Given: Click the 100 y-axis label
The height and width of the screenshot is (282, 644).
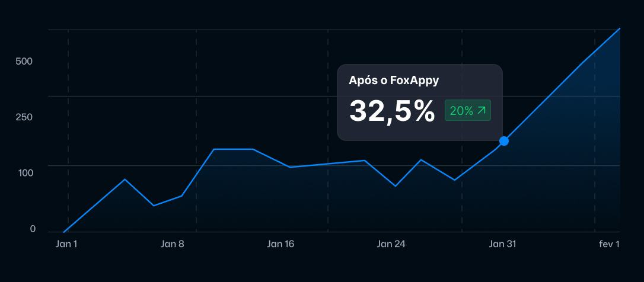Looking at the screenshot, I should 24,173.
